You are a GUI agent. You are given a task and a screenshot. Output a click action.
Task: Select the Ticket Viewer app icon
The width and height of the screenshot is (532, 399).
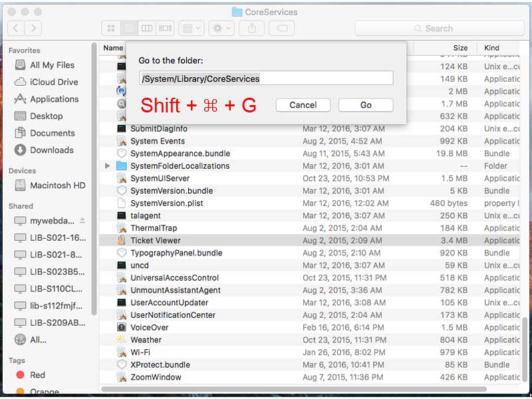(x=122, y=241)
